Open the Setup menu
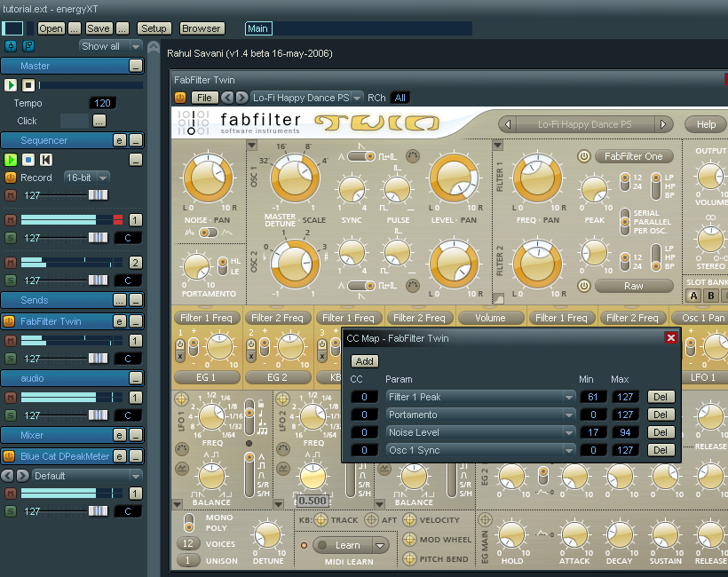 point(154,28)
